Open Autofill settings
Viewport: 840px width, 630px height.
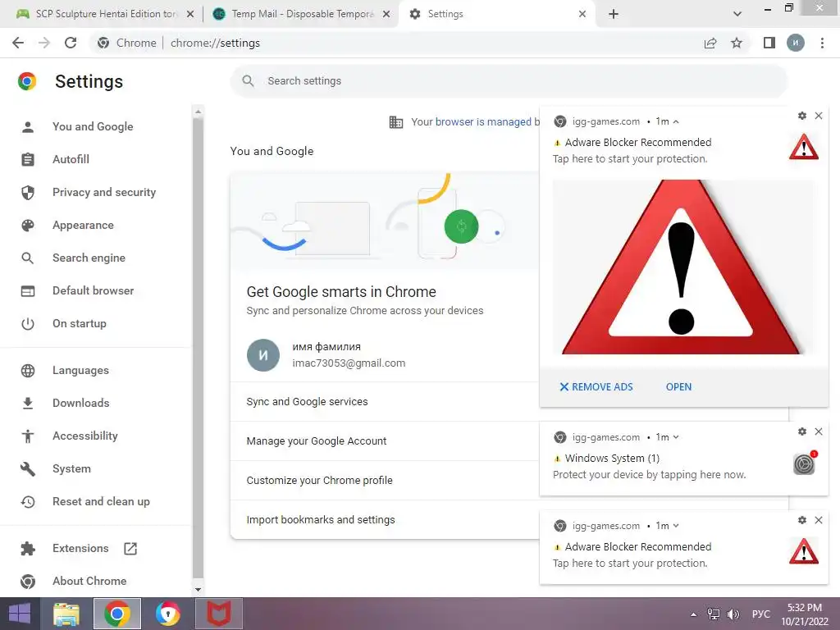pos(71,159)
